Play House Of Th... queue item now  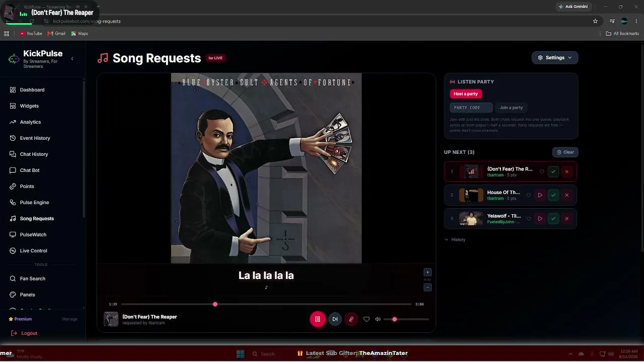tap(540, 195)
